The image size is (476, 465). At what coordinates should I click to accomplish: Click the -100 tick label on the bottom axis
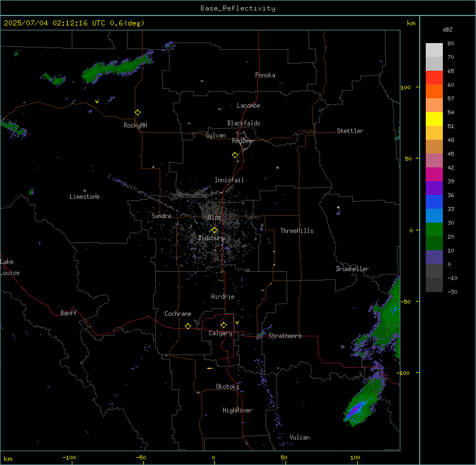(x=69, y=457)
